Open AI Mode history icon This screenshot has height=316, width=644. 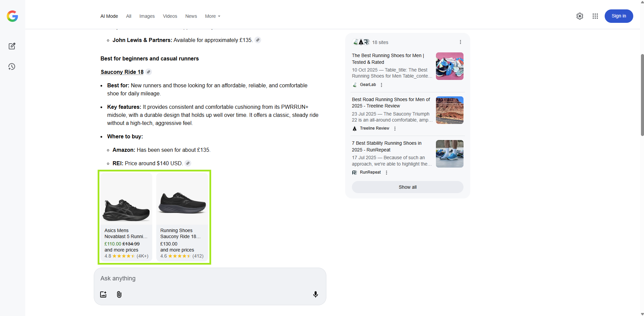pos(12,67)
